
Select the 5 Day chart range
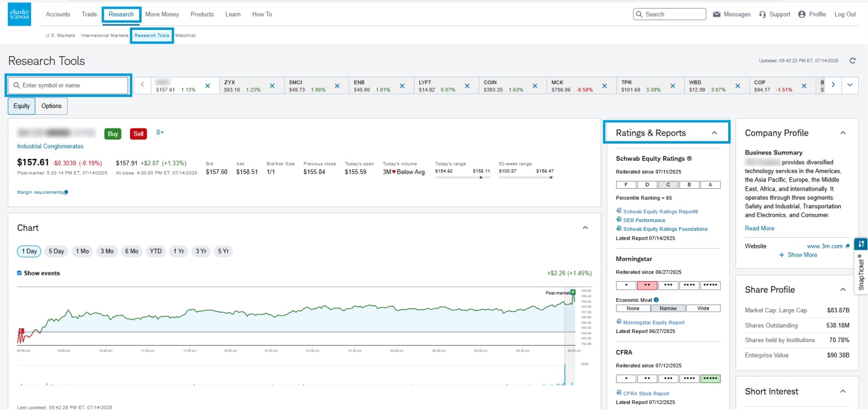56,251
